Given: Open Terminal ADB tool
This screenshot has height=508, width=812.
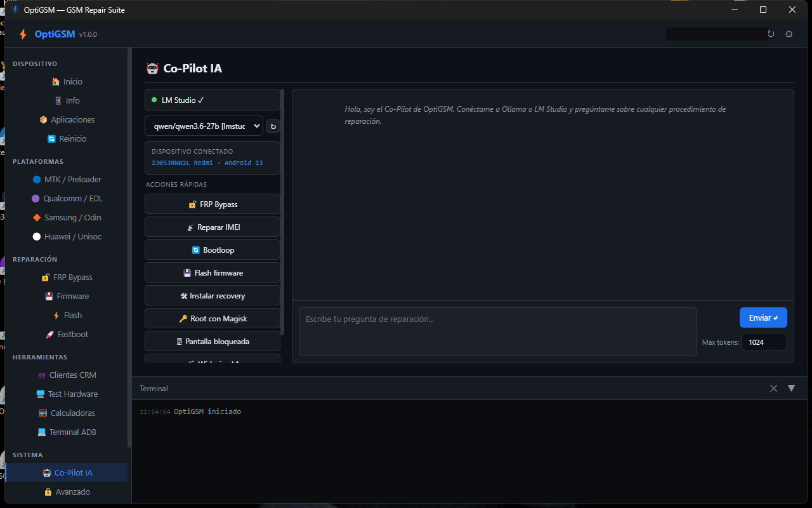Looking at the screenshot, I should pos(67,432).
